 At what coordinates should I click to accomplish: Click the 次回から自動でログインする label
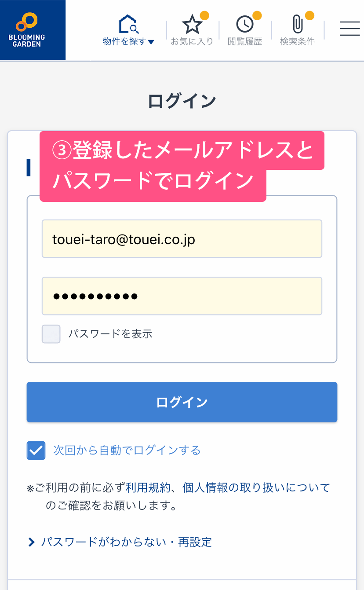tap(127, 451)
